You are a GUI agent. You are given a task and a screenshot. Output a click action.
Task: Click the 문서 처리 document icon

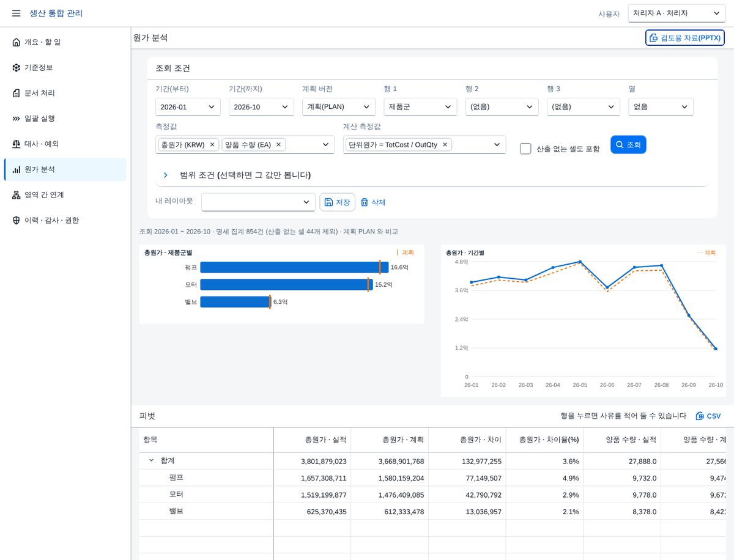(x=16, y=93)
